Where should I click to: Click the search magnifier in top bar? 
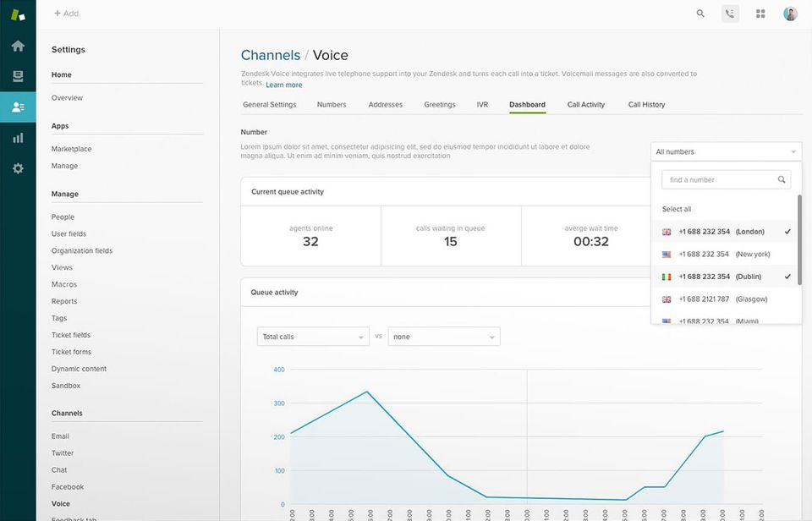(700, 14)
